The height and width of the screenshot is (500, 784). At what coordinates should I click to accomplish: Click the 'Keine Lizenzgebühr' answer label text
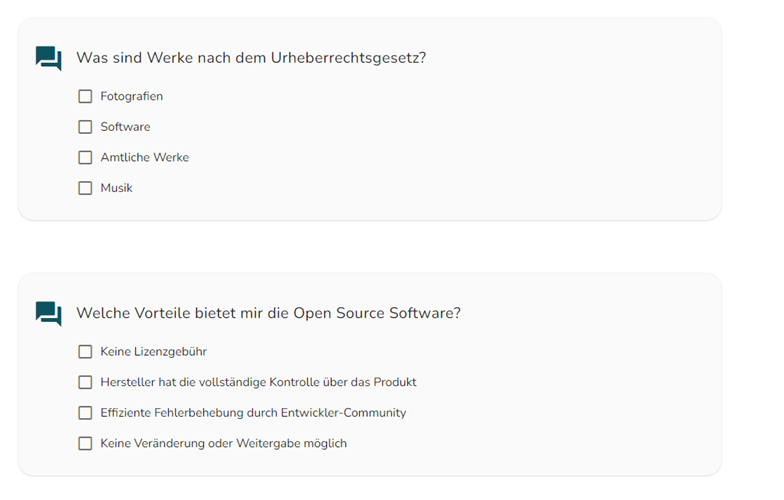(x=153, y=352)
